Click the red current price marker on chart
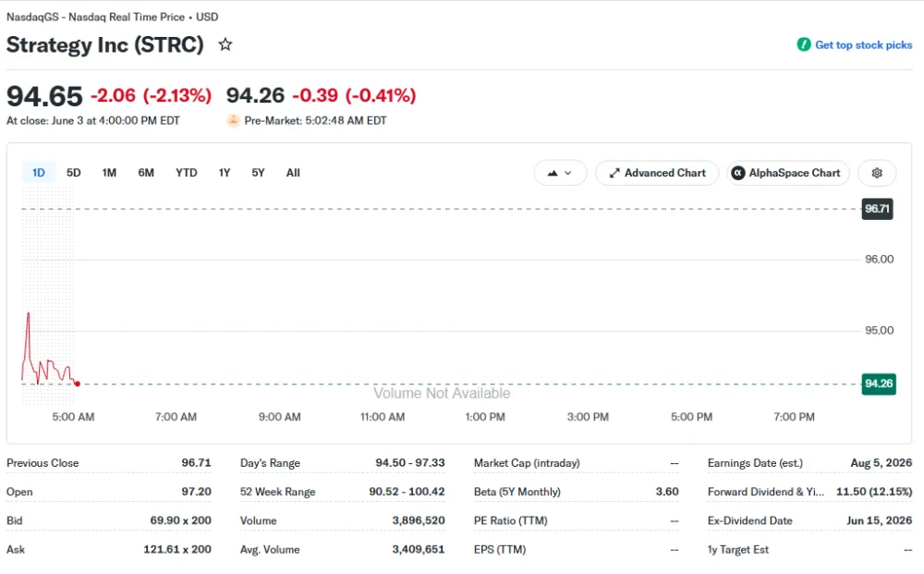924x574 pixels. pos(78,384)
